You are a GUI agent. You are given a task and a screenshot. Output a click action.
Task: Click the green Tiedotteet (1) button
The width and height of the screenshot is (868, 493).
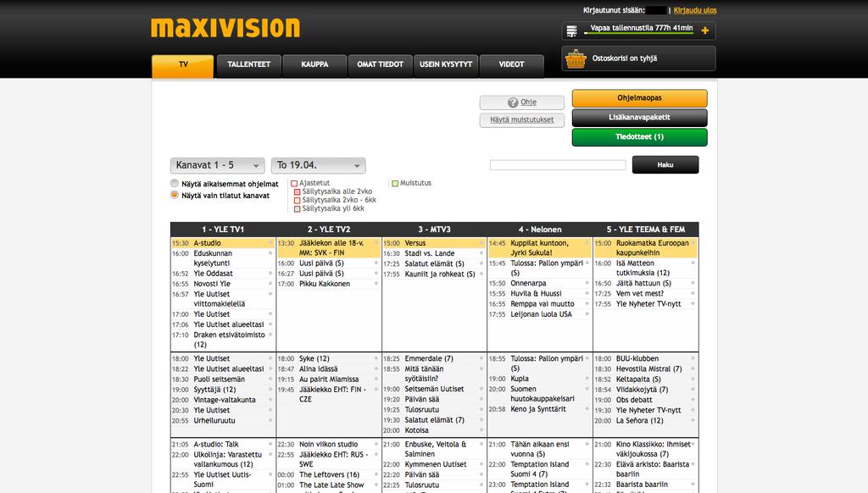tap(639, 136)
